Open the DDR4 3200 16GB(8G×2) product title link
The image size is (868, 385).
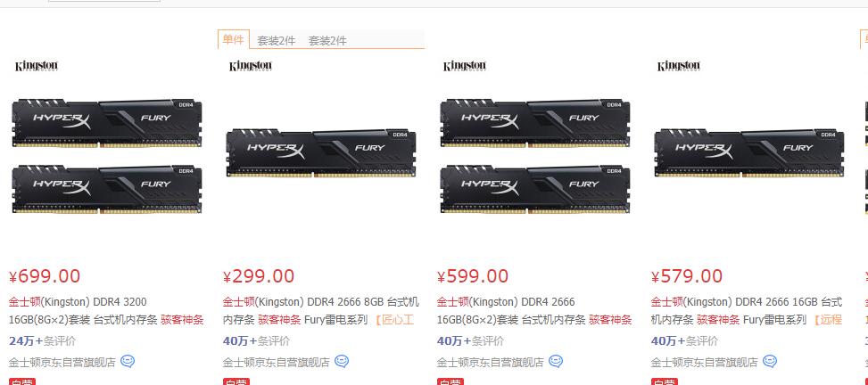coord(106,311)
